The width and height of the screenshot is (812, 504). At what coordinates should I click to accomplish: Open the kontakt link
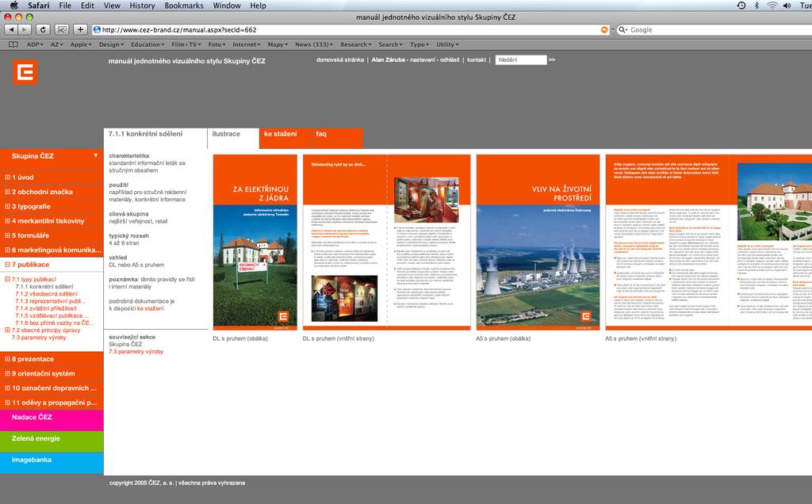coord(477,60)
